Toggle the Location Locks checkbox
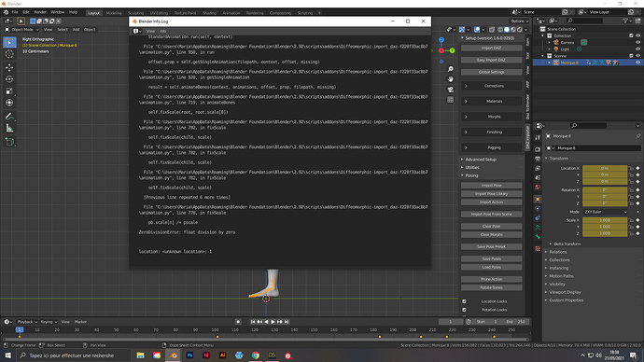Image resolution: width=644 pixels, height=362 pixels. point(464,301)
